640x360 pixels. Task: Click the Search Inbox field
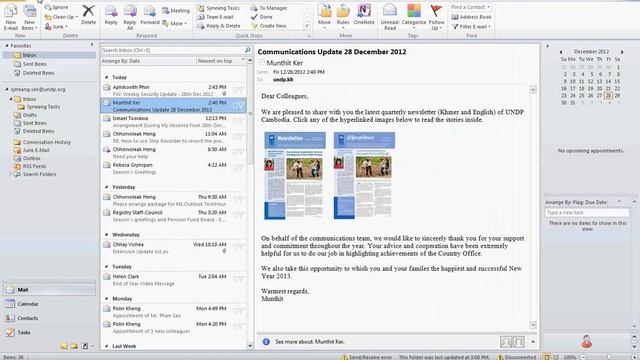[x=172, y=50]
